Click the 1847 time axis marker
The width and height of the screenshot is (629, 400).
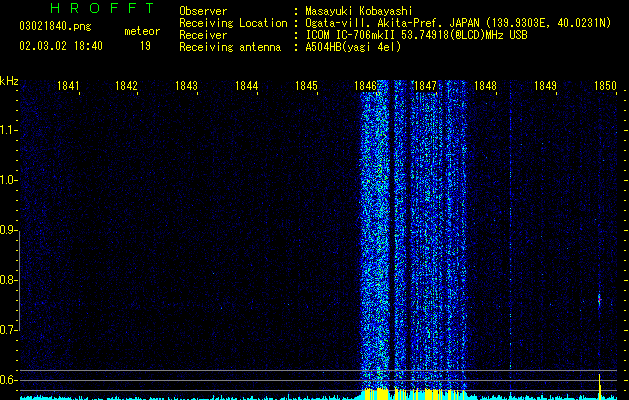point(425,86)
